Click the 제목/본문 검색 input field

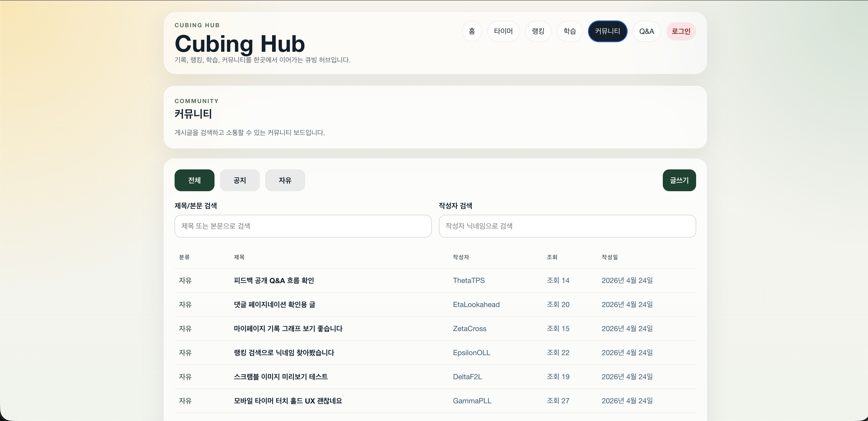point(302,226)
